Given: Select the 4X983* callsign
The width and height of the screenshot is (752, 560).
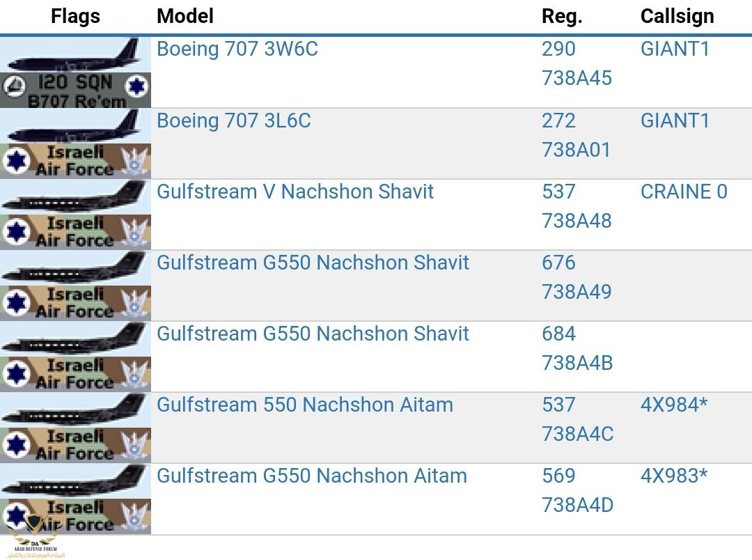Looking at the screenshot, I should (x=673, y=476).
